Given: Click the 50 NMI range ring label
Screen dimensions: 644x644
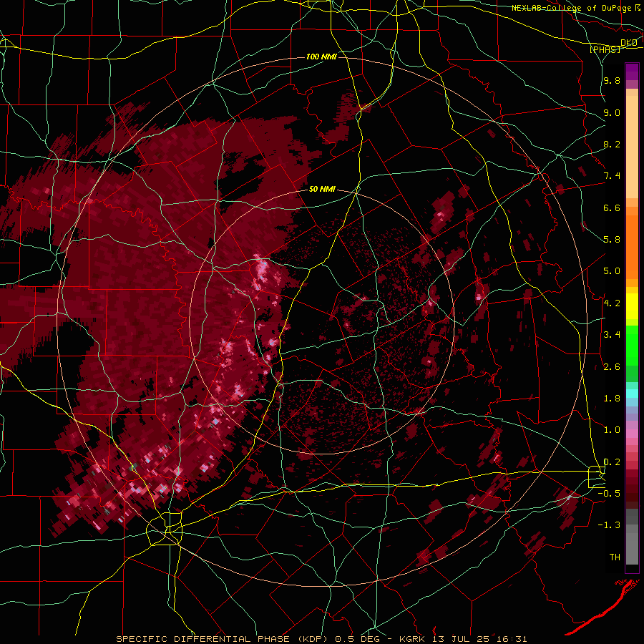Looking at the screenshot, I should point(323,190).
